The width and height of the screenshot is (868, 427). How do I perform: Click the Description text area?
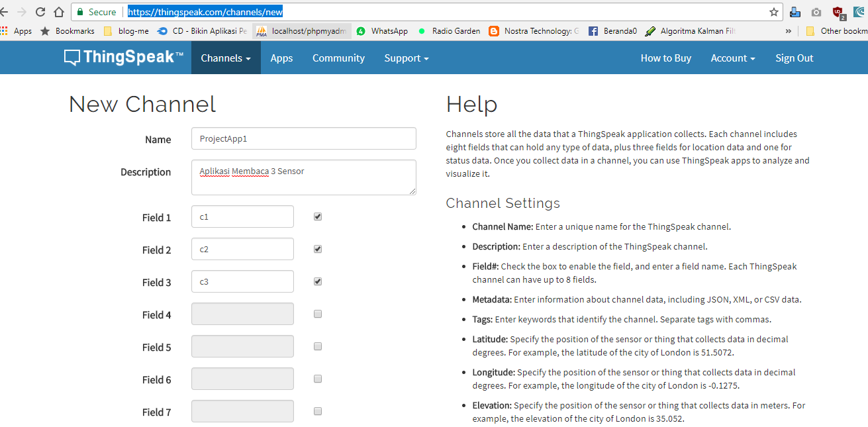click(304, 177)
